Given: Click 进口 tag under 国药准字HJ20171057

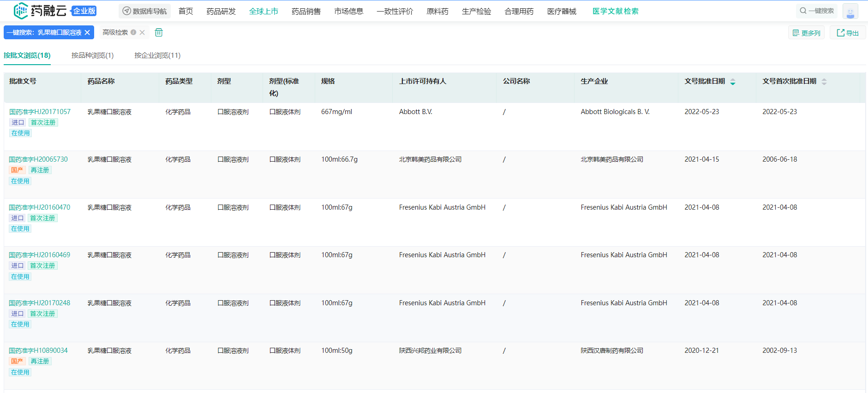Looking at the screenshot, I should coord(18,122).
